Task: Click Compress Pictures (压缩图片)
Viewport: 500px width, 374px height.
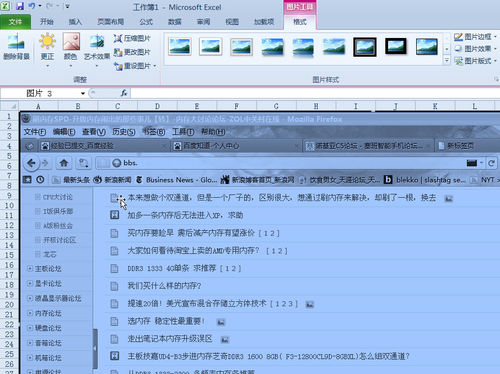Action: click(x=132, y=38)
